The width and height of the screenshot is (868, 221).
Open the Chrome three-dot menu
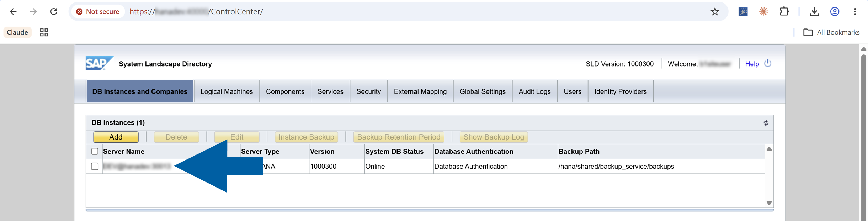855,12
